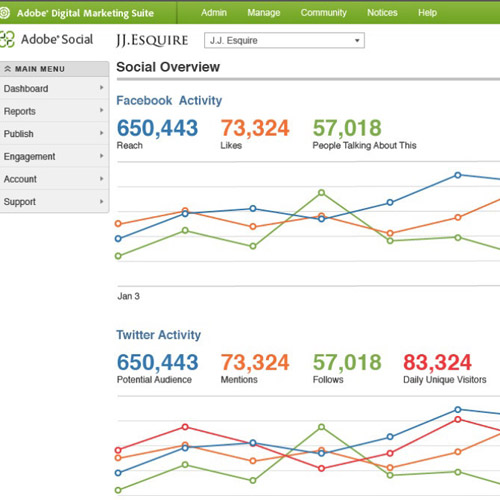Open the Manage menu
The image size is (500, 500).
(x=264, y=13)
